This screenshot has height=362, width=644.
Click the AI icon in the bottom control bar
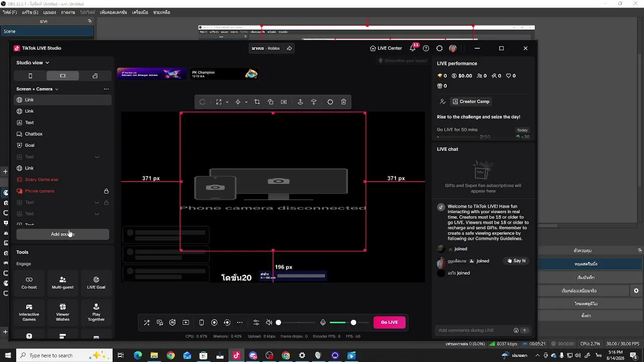coord(173,322)
